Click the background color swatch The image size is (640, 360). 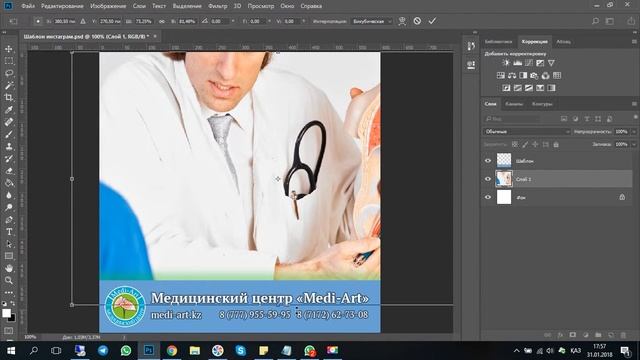pyautogui.click(x=13, y=318)
